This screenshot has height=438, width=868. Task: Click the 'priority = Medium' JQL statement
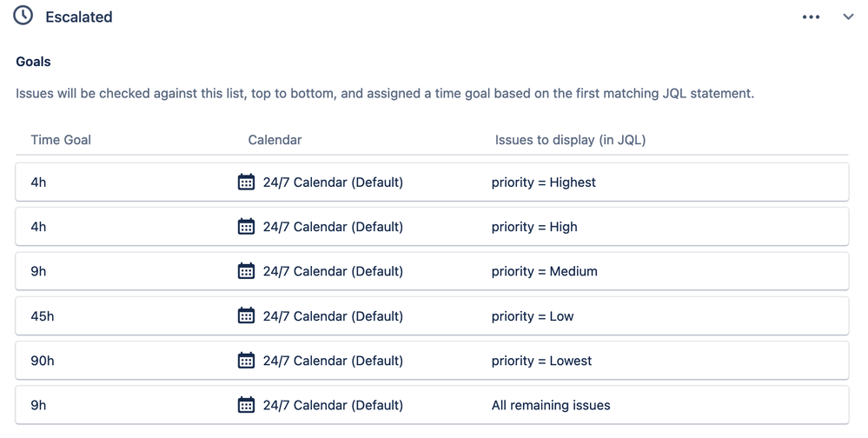point(544,271)
